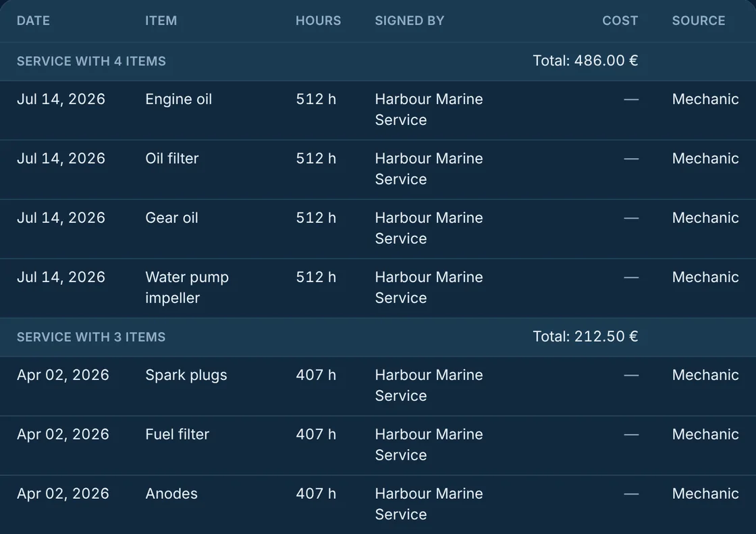Click the 512 h value for Engine oil
The image size is (756, 534).
[316, 99]
